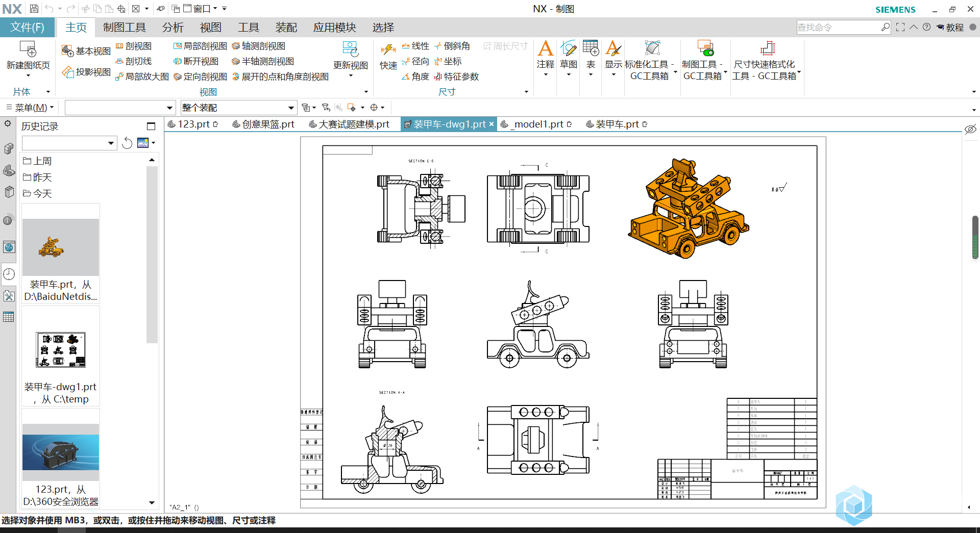The width and height of the screenshot is (980, 533).
Task: Switch to the Application (应用模块) ribbon tab
Action: [334, 28]
